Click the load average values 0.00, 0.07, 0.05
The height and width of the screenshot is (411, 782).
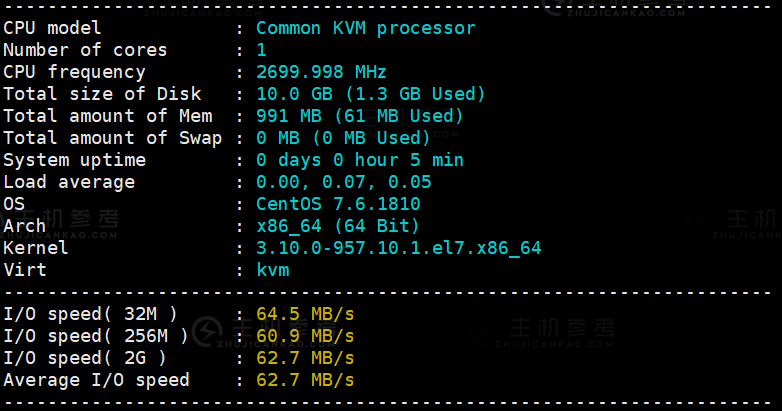click(344, 182)
